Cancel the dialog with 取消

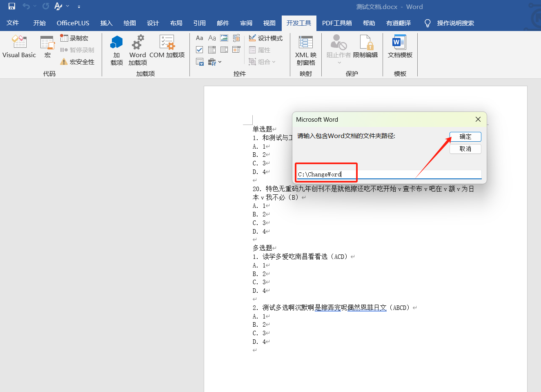465,149
